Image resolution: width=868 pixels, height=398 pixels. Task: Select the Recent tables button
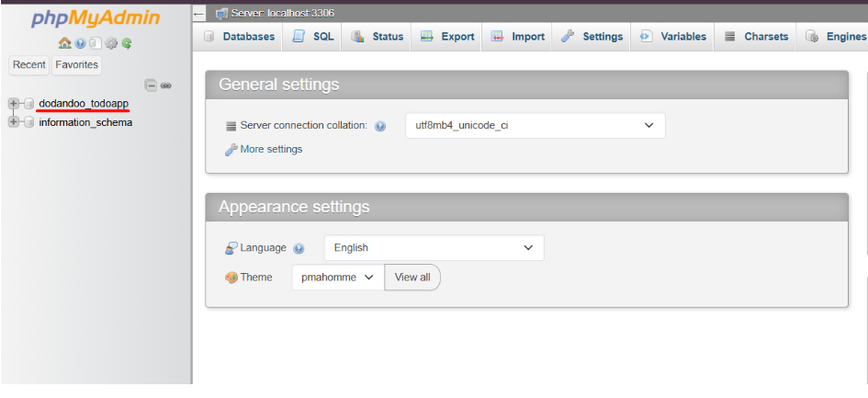point(29,65)
